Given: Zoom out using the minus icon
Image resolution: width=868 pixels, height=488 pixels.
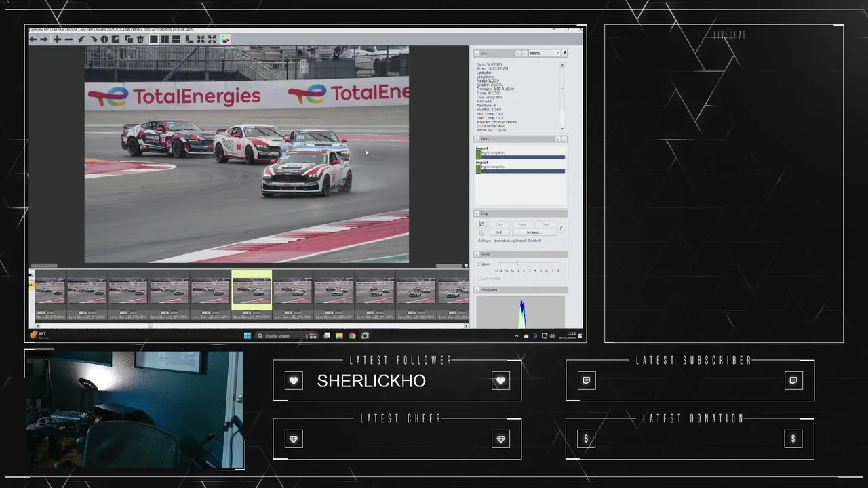Looking at the screenshot, I should click(x=68, y=39).
